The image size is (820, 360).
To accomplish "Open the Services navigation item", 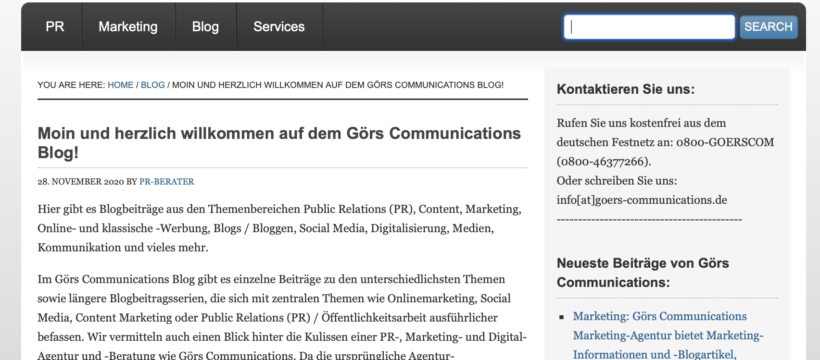I will tap(279, 27).
